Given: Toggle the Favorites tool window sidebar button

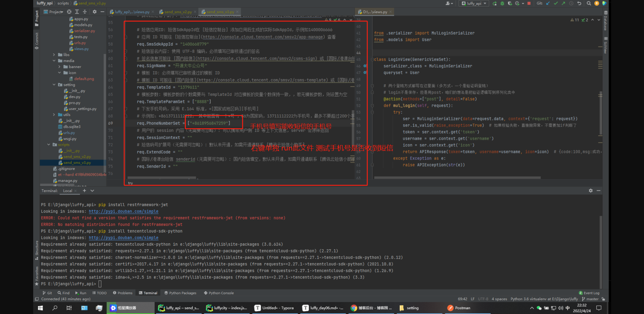Looking at the screenshot, I should coord(37,275).
